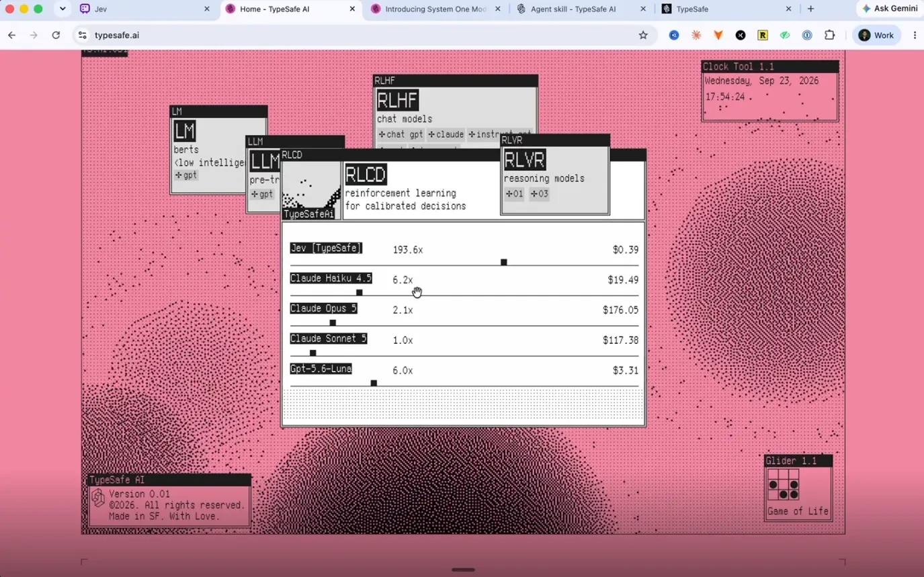
Task: Open the 1Password extension icon
Action: [807, 36]
